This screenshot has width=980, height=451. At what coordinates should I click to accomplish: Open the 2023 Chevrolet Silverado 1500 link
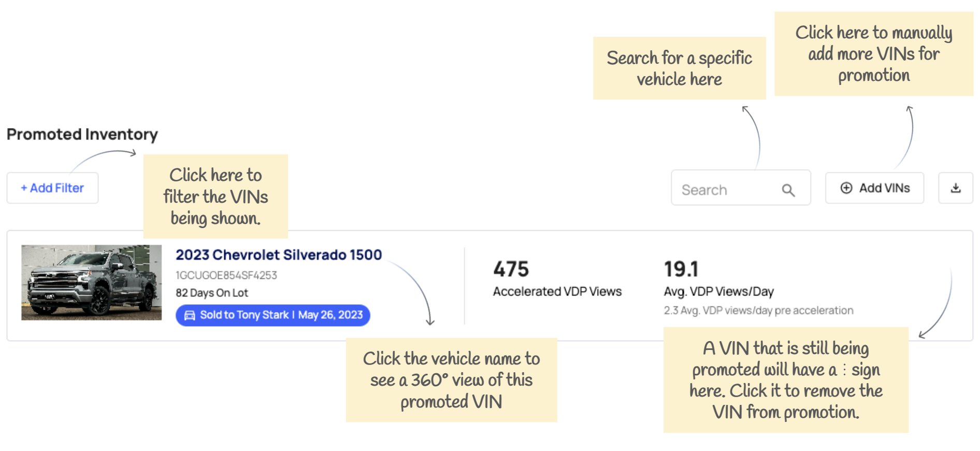278,255
